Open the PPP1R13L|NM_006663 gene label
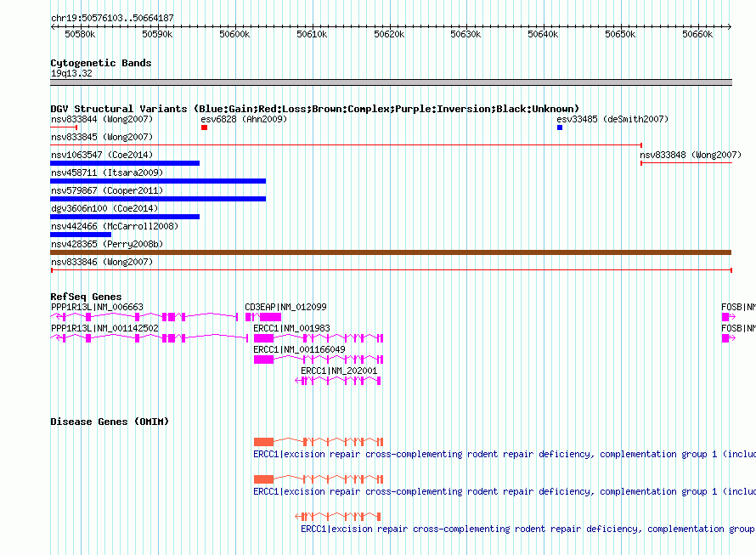Screen dimensions: 756x555 97,307
